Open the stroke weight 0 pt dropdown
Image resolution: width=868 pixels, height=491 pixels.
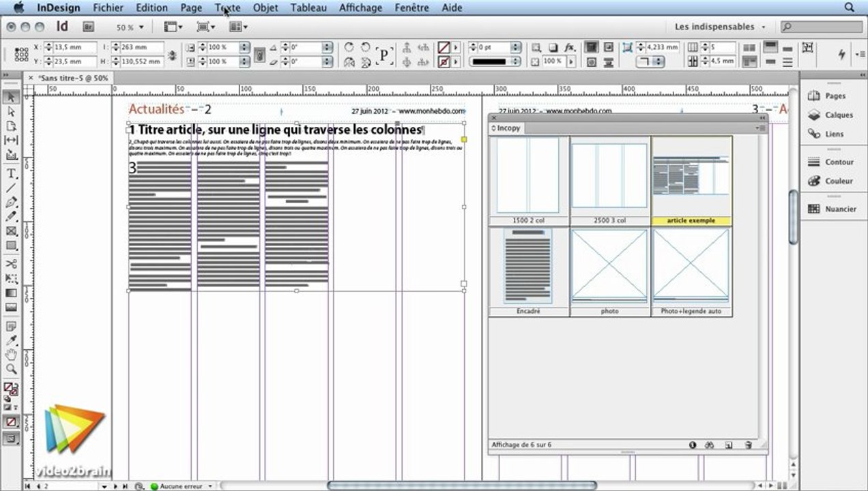tap(517, 47)
